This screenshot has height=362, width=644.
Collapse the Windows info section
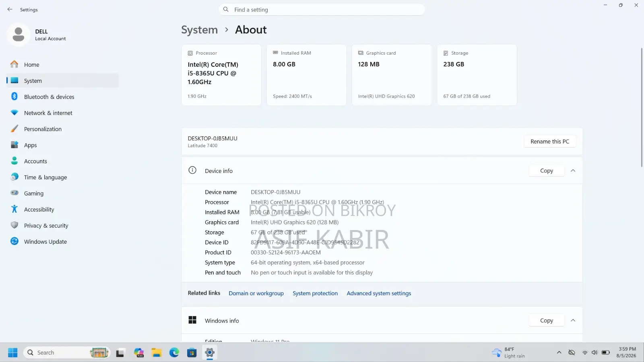pyautogui.click(x=573, y=321)
